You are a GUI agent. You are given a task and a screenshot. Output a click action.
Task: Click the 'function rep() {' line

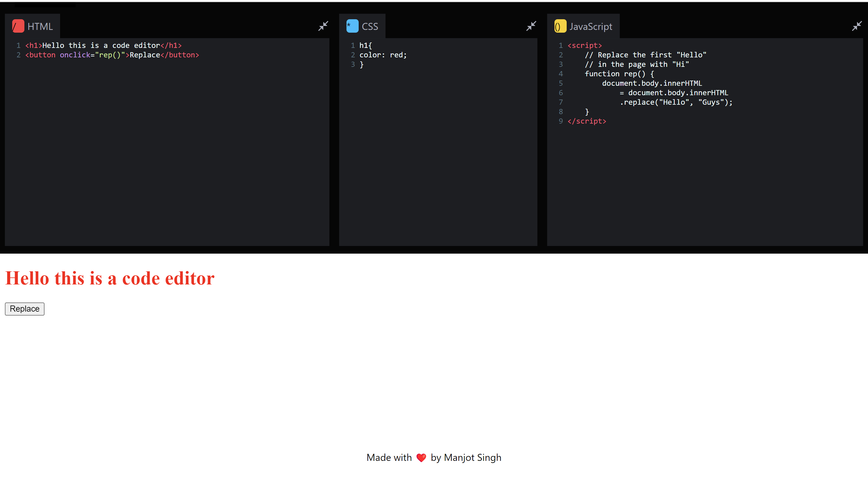coord(619,74)
